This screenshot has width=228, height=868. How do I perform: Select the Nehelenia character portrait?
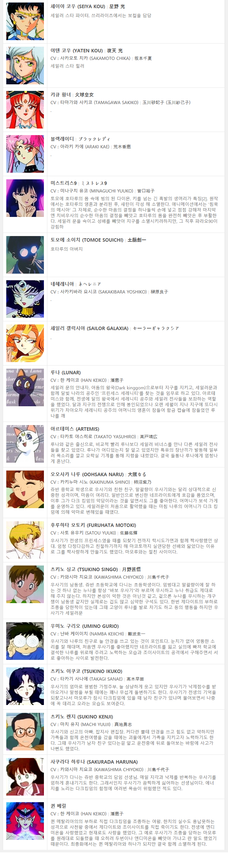point(25,299)
